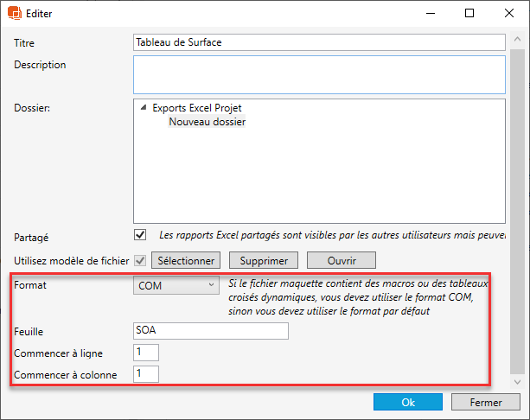Toggle the Partagé checkbox
The height and width of the screenshot is (420, 530).
point(140,234)
